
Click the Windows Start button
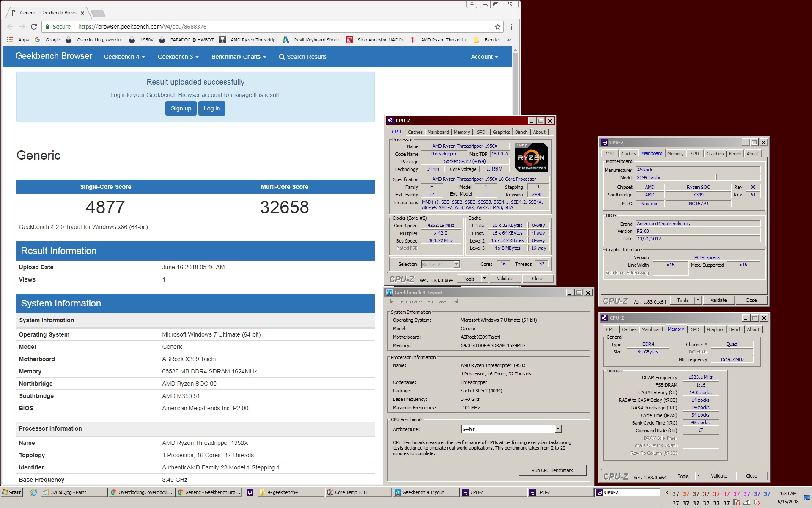(x=12, y=492)
